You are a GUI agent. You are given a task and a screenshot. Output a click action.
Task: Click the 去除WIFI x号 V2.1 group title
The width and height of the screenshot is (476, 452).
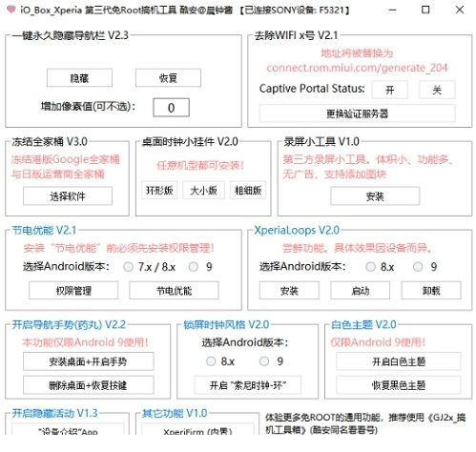click(x=296, y=35)
